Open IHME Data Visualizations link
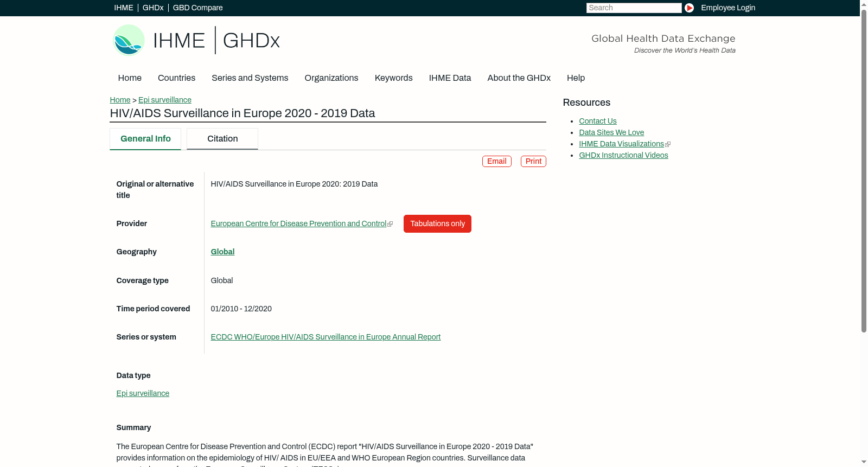The width and height of the screenshot is (868, 467). pyautogui.click(x=621, y=144)
